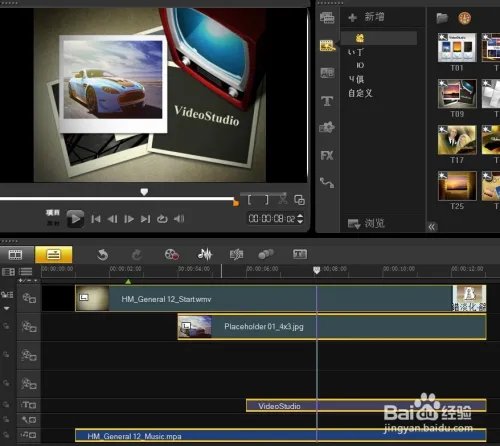Select the T01 template thumbnail
This screenshot has height=446, width=500.
coord(457,48)
